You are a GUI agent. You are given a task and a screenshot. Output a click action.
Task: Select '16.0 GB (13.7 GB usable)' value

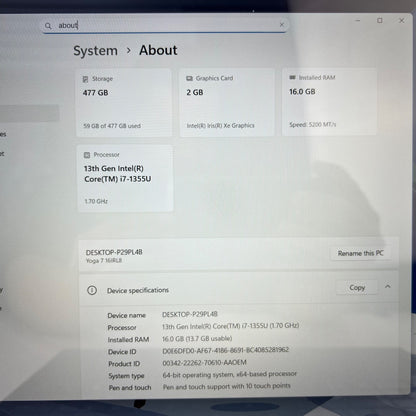coord(197,338)
